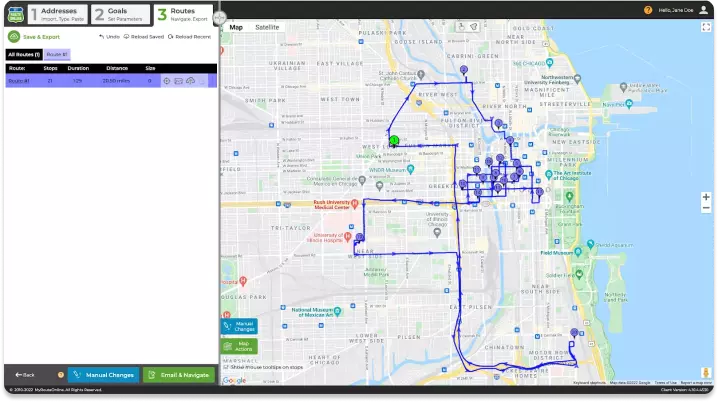Click the bottom Manual Changes button

(103, 375)
